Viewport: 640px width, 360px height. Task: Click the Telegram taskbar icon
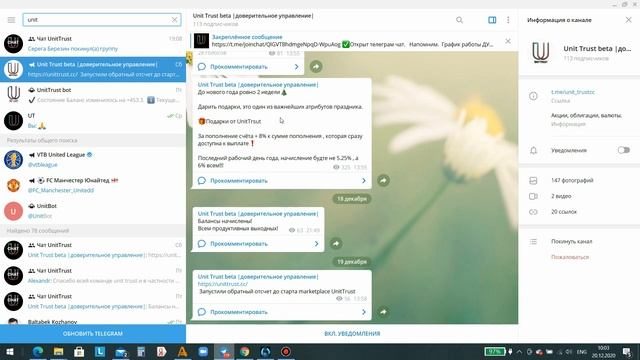tap(224, 352)
